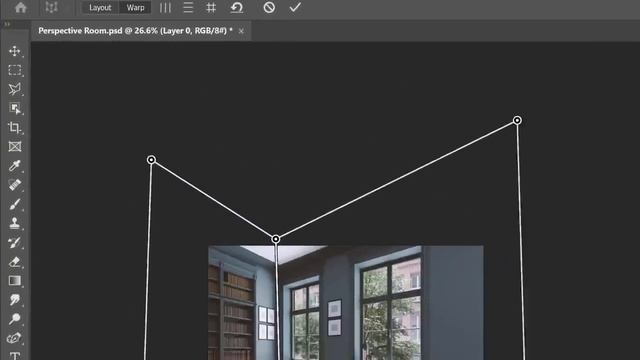Switch to Layout mode
Image resolution: width=640 pixels, height=360 pixels.
(100, 7)
